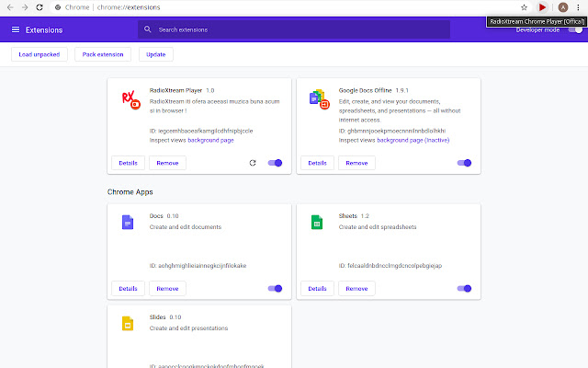Remove the Docs app
Screen dimensions: 588x368
167,288
